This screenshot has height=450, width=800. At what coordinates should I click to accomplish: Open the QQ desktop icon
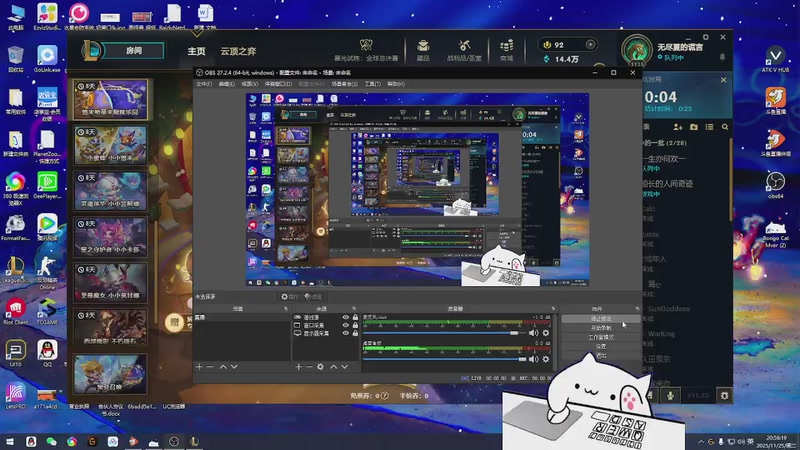pyautogui.click(x=47, y=353)
